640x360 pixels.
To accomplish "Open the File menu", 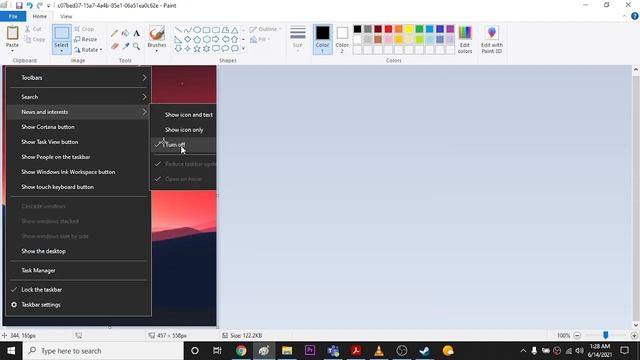I will [13, 16].
